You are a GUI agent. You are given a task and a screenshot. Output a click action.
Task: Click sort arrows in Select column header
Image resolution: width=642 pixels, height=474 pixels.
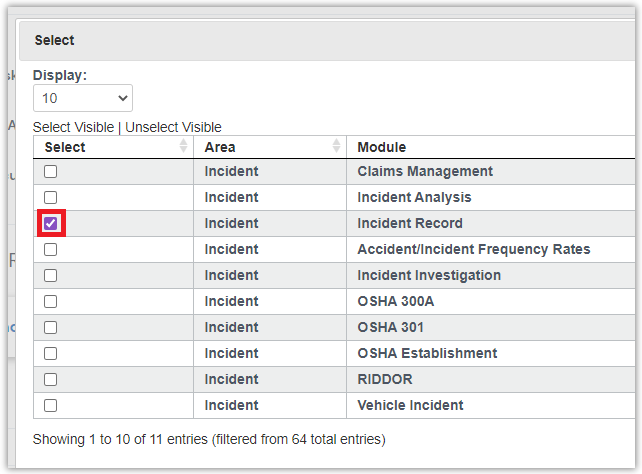tap(183, 147)
